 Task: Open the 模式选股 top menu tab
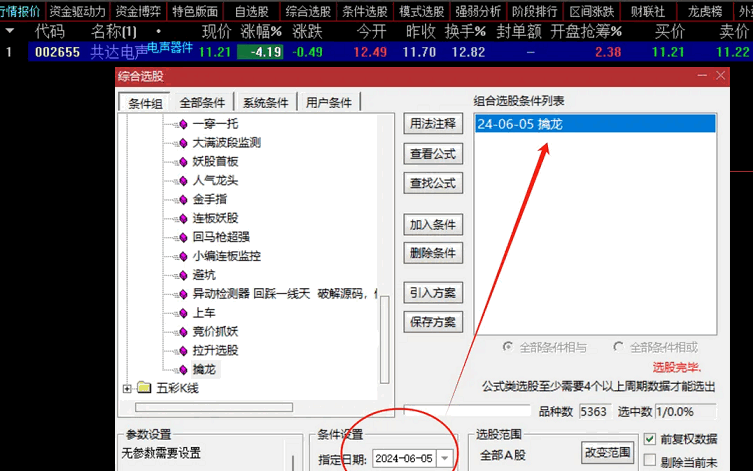pos(421,11)
